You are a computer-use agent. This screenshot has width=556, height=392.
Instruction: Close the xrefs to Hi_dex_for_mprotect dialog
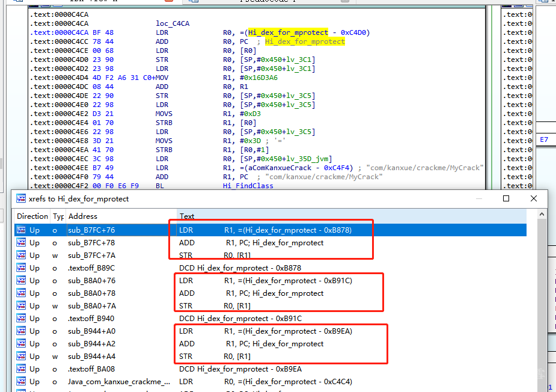[x=534, y=198]
